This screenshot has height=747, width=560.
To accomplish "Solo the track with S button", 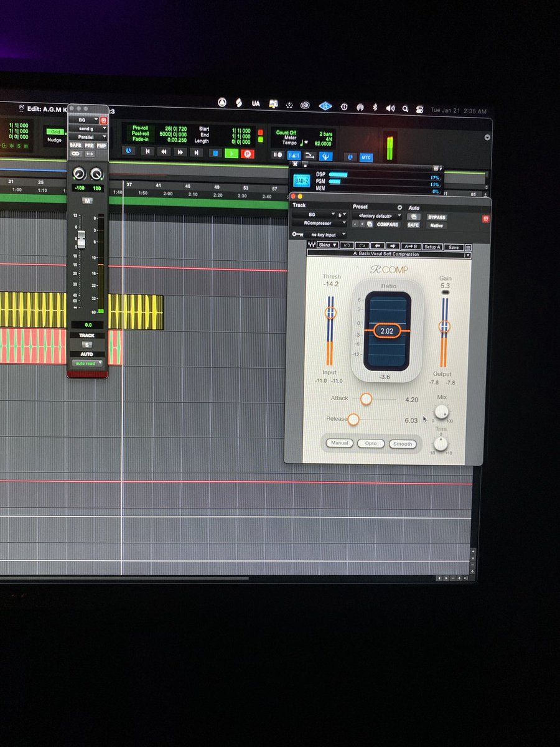I will [87, 344].
